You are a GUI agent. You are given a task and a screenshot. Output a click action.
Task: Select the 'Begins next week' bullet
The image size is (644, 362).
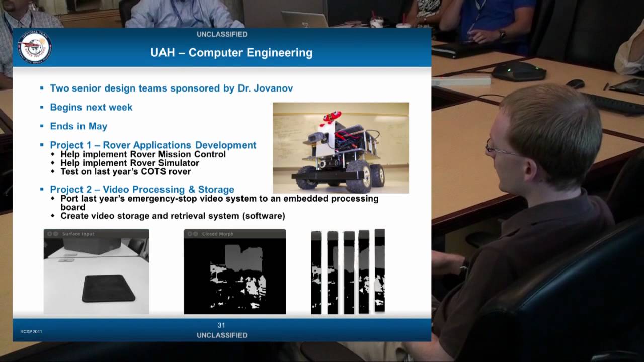[x=91, y=107]
